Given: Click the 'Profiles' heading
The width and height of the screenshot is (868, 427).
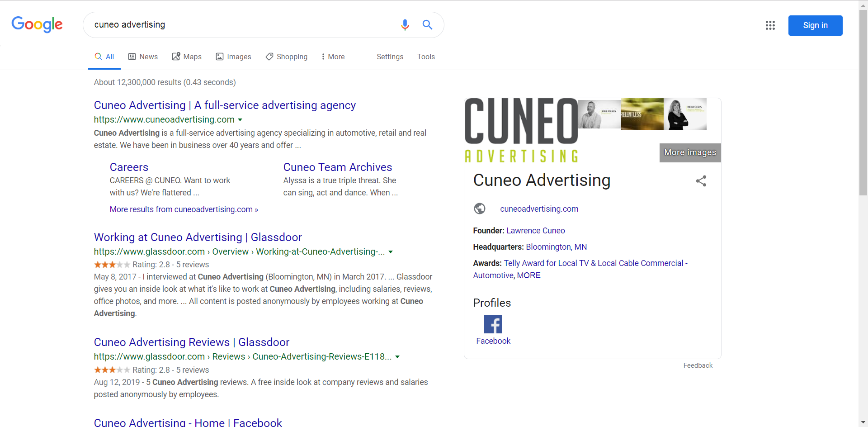Looking at the screenshot, I should click(x=492, y=303).
